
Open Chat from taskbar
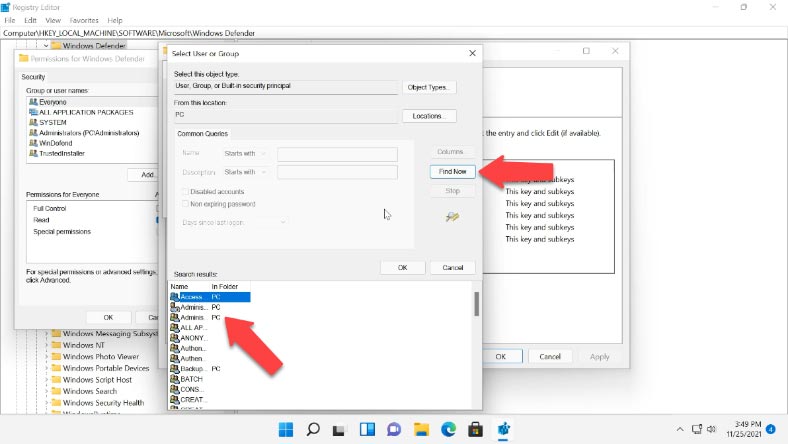coord(394,429)
